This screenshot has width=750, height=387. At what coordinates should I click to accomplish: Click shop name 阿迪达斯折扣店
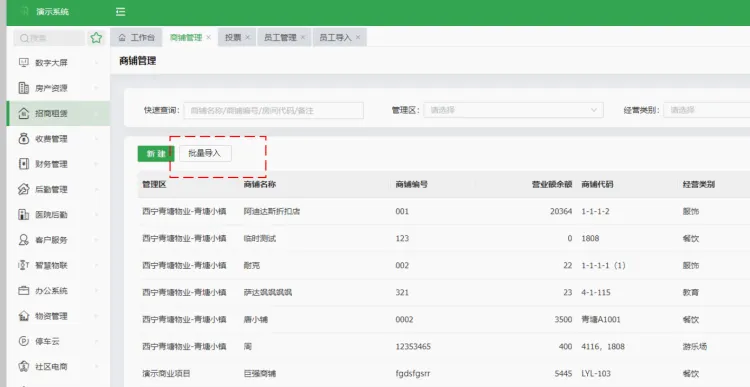272,211
